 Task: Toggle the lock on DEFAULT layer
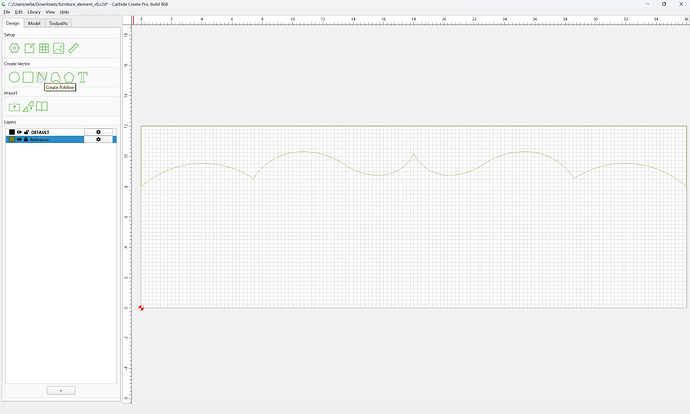point(26,132)
